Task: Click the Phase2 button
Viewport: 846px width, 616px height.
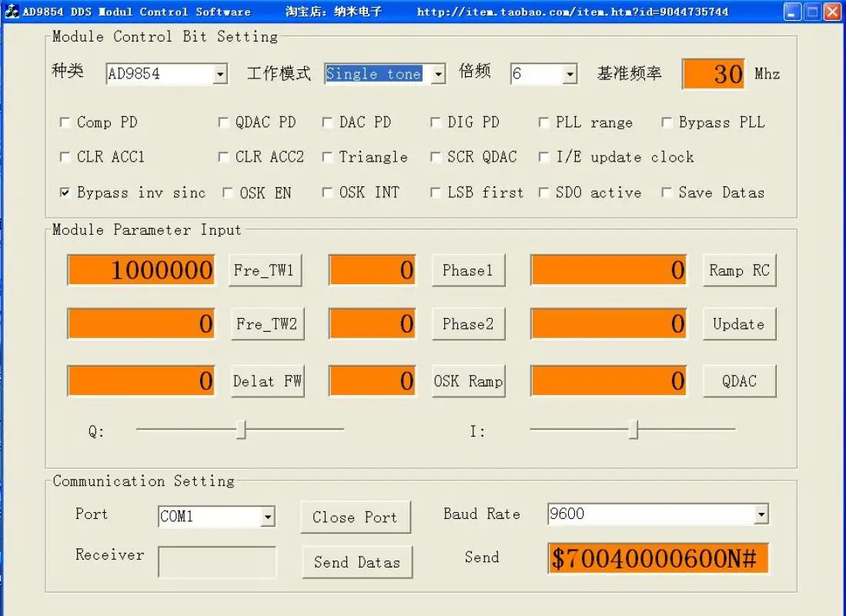Action: click(468, 324)
